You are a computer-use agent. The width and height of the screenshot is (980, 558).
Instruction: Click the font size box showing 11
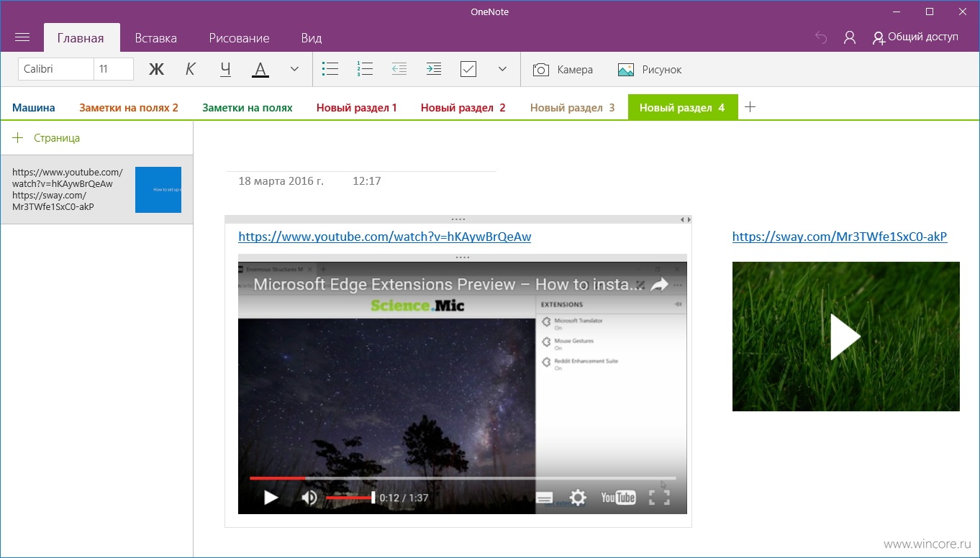point(114,69)
